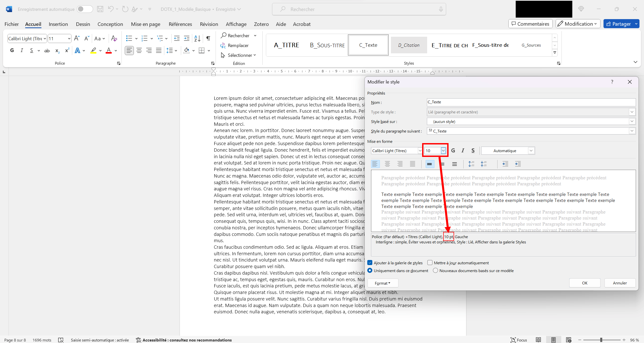Image resolution: width=644 pixels, height=343 pixels.
Task: Switch to Focus mode in status bar
Action: (518, 340)
